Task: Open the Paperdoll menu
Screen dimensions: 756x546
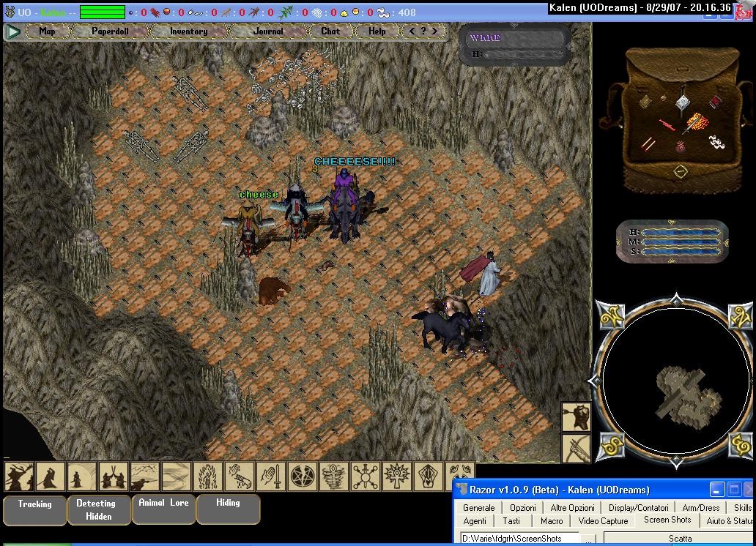Action: (110, 31)
